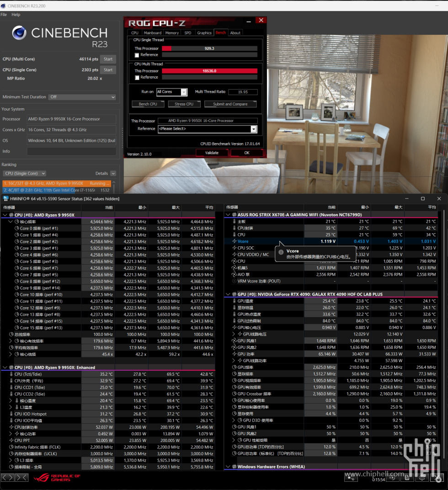Start the CPU (Multi Core) test
The height and width of the screenshot is (490, 448).
click(x=108, y=59)
